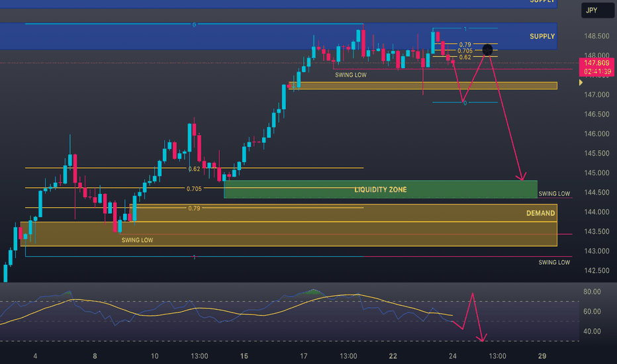This screenshot has width=617, height=364.
Task: Select the LIQUIDITY ZONE green rectangle label
Action: (x=381, y=190)
